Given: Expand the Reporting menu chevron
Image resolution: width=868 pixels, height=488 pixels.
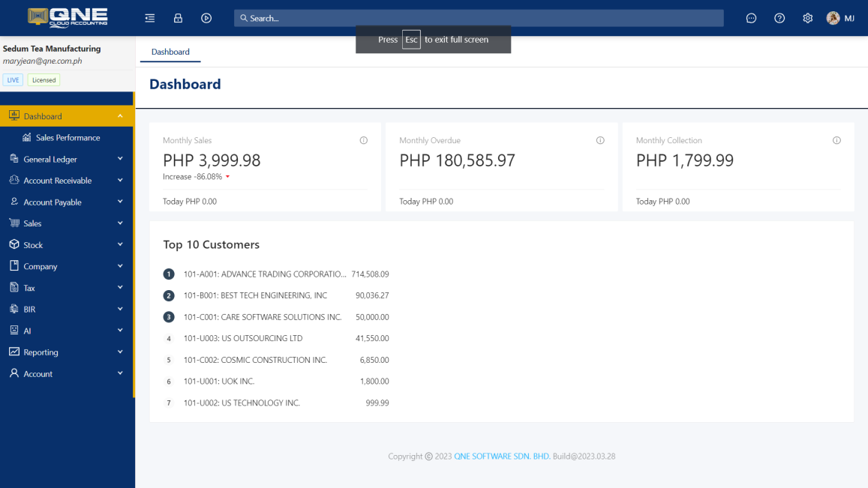Looking at the screenshot, I should pos(120,352).
